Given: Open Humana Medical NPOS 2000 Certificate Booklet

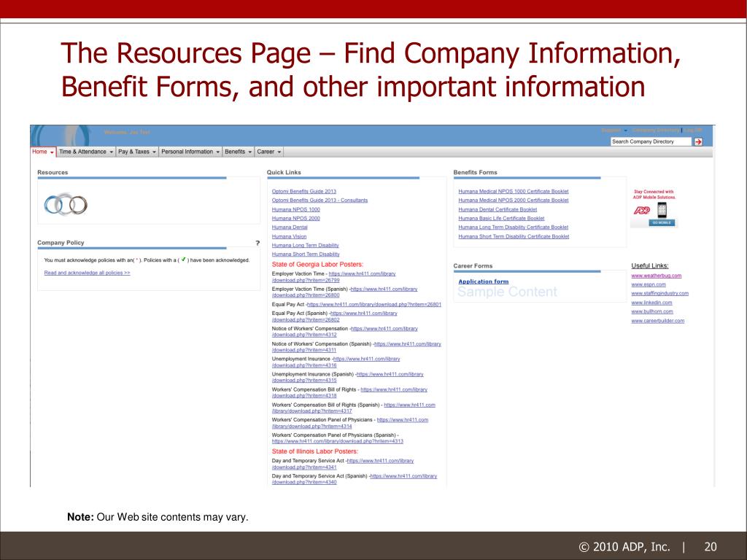Looking at the screenshot, I should click(514, 201).
